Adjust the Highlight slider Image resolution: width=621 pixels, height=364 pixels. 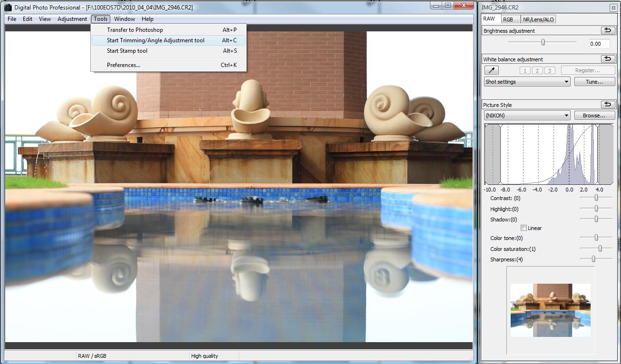[596, 209]
